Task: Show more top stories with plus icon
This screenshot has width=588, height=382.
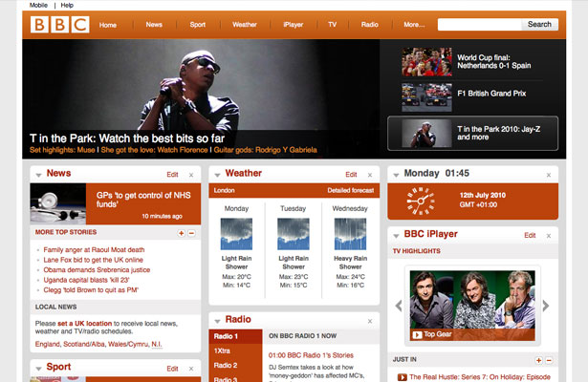Action: pyautogui.click(x=181, y=233)
